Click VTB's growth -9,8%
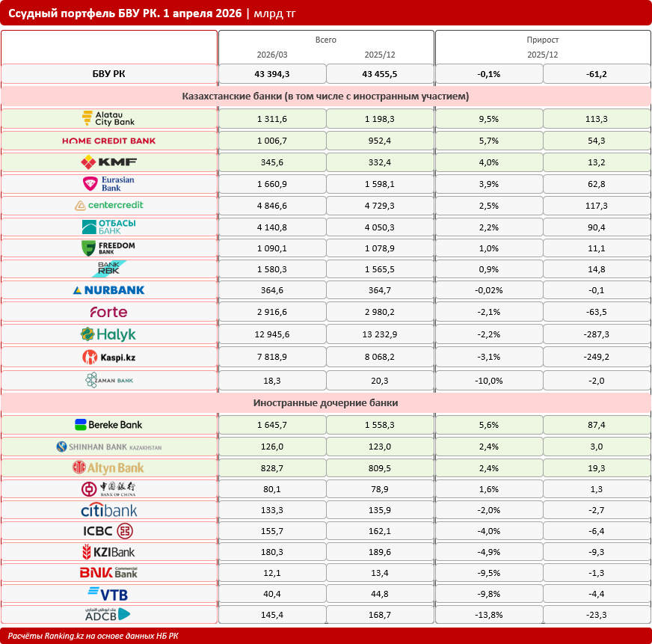 point(488,594)
